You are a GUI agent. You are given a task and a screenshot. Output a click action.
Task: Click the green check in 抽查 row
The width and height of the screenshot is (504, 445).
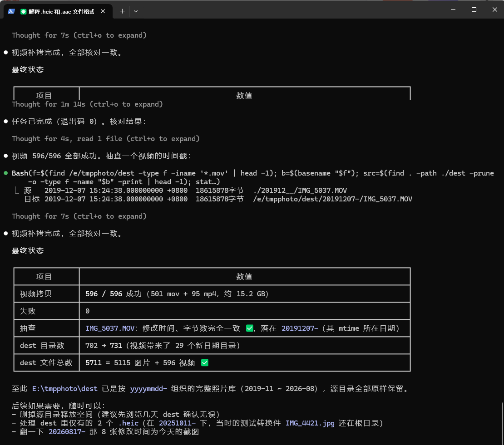click(x=249, y=328)
